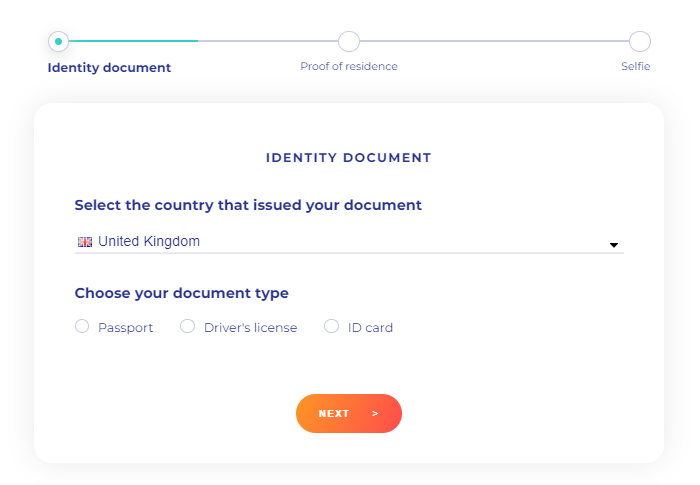Click the ID card option label
Screen dimensions: 700x485
[x=370, y=328]
